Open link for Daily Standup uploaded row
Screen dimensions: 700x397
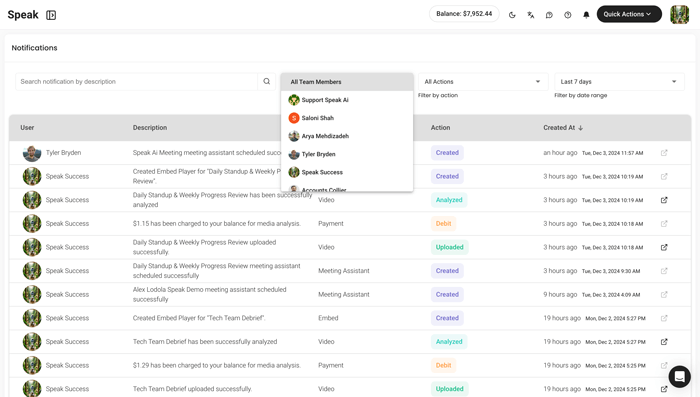(x=664, y=247)
